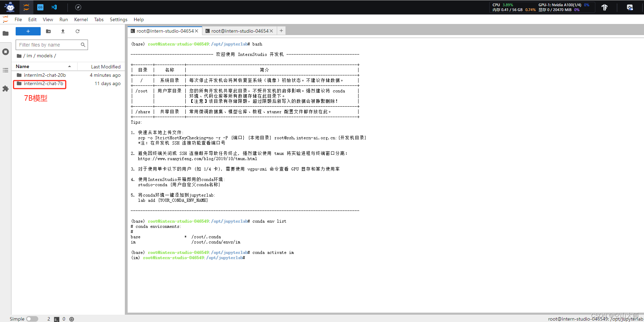Open the Run menu
Image resolution: width=644 pixels, height=322 pixels.
click(x=64, y=19)
